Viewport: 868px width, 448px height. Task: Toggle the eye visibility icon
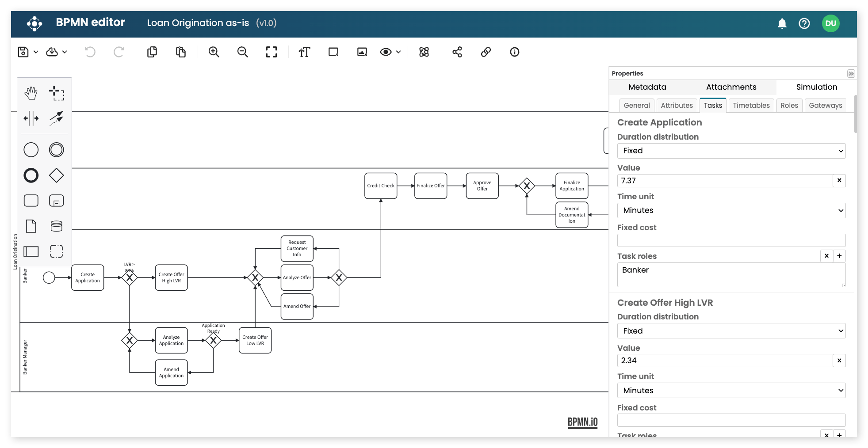[x=386, y=52]
